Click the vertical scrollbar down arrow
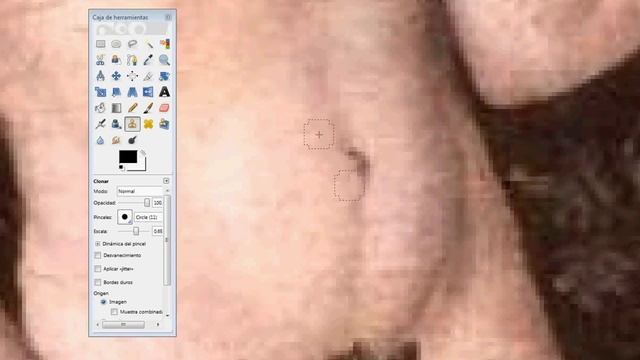 (x=167, y=315)
